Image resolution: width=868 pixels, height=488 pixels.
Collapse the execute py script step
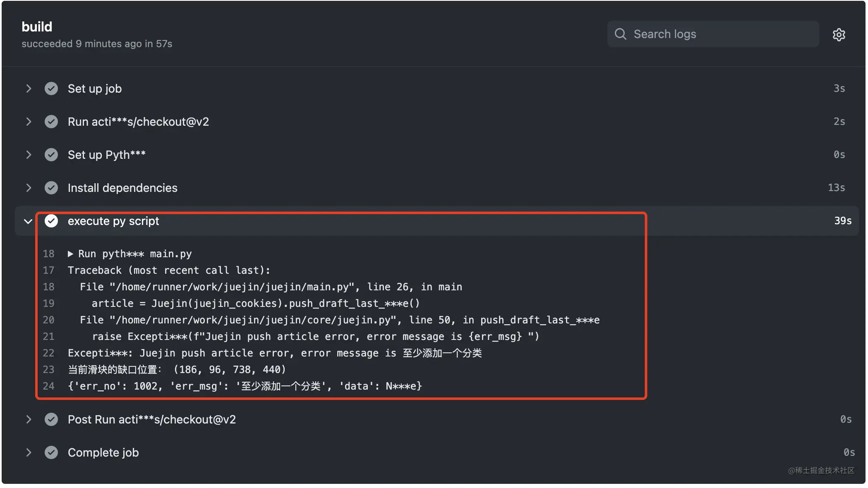tap(28, 221)
